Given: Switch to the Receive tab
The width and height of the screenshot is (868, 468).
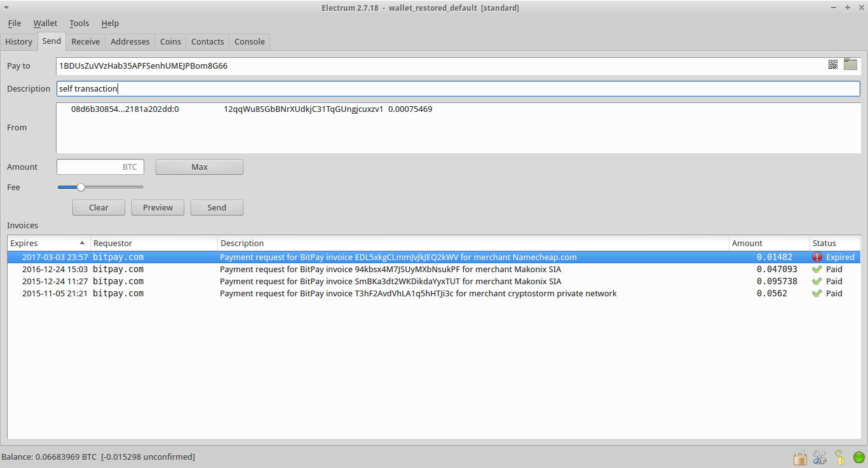Looking at the screenshot, I should tap(85, 42).
